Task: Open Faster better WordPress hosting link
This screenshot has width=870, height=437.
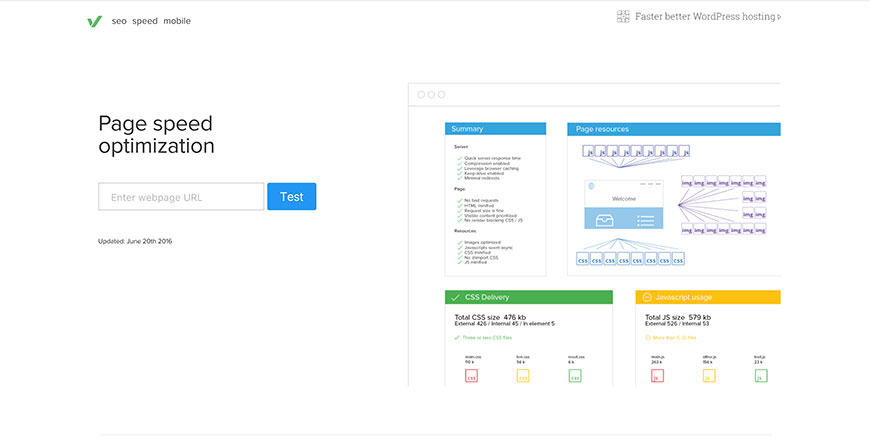Action: tap(707, 17)
